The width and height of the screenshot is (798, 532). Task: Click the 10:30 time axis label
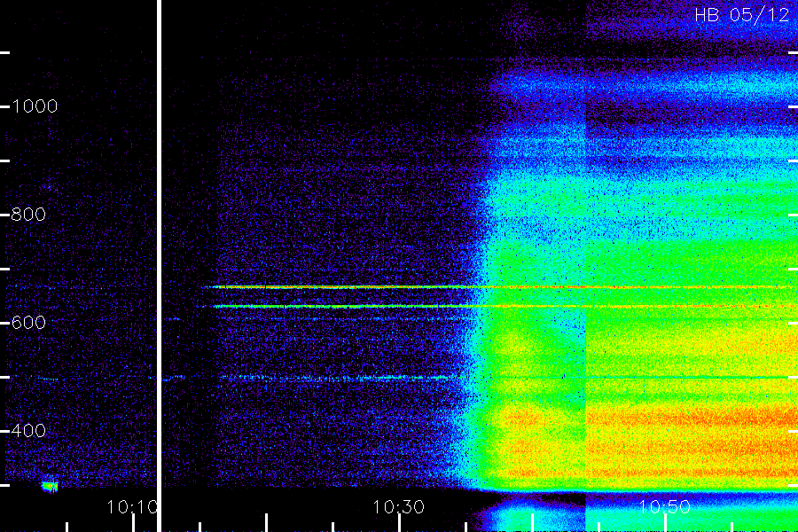coord(398,507)
